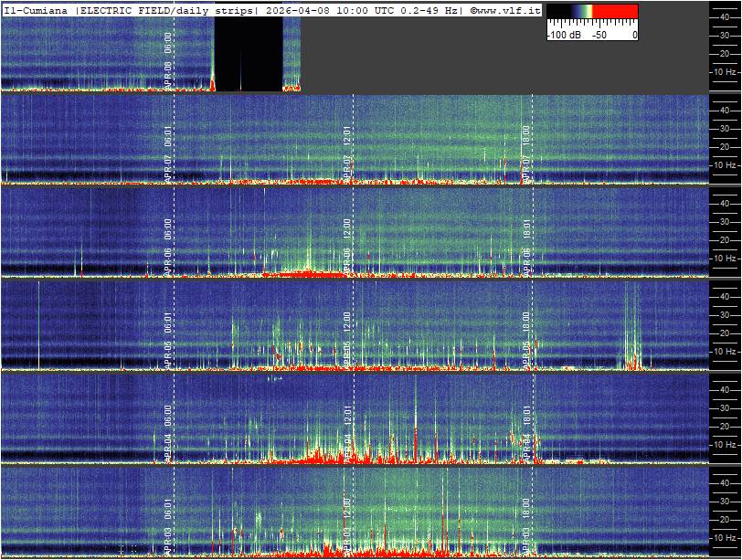742x560 pixels.
Task: Click the -100 dB legend label
Action: [x=564, y=34]
